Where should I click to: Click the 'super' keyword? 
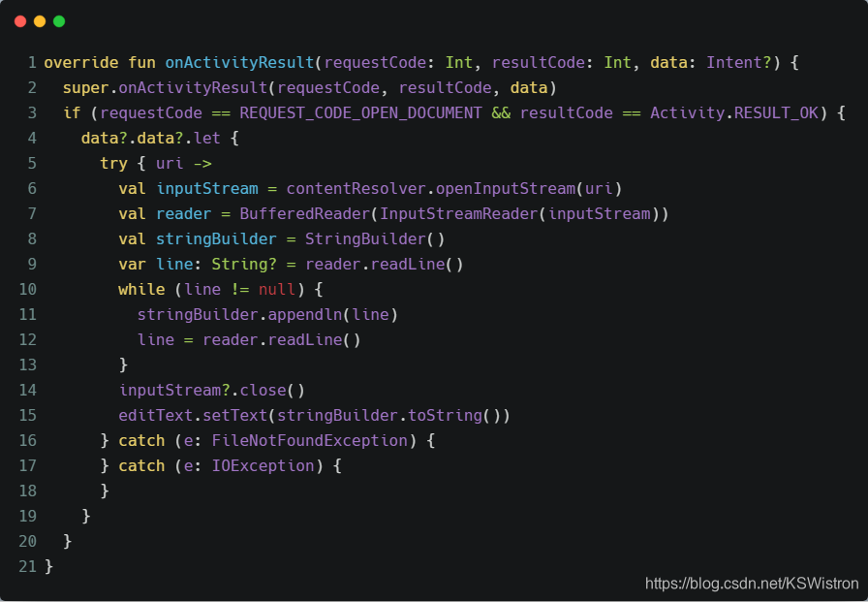point(86,87)
